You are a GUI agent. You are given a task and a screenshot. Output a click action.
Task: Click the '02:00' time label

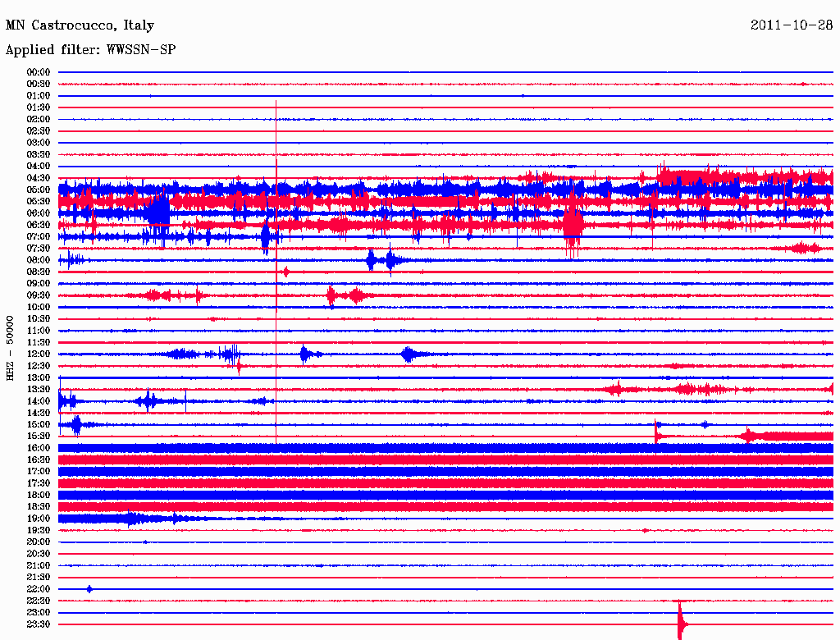coord(39,119)
